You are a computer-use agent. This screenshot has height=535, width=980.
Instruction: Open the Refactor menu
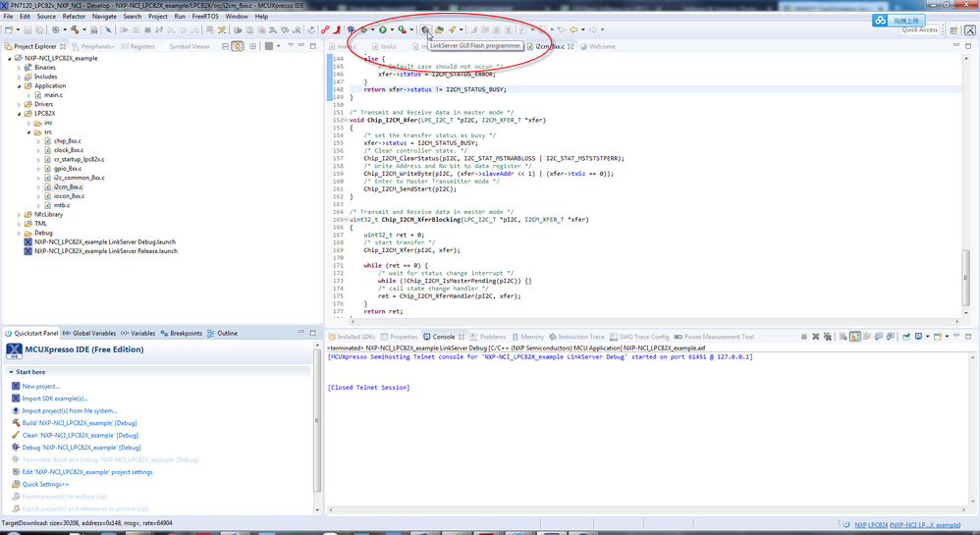[x=74, y=17]
